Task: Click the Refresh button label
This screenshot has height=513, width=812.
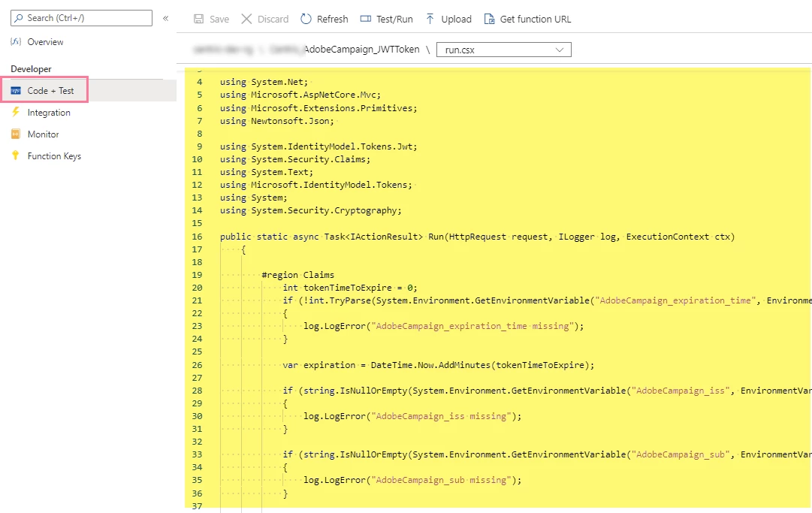Action: (x=333, y=20)
